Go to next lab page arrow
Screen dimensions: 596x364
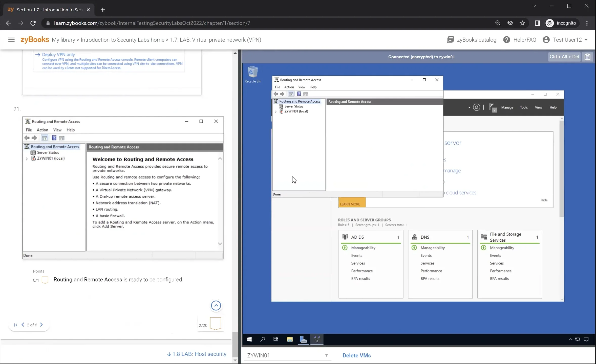click(41, 325)
